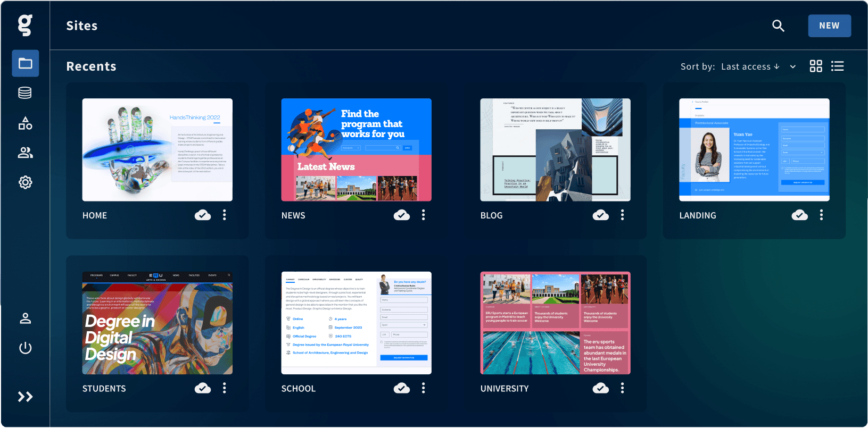Open the BLOG site thumbnail

point(556,150)
